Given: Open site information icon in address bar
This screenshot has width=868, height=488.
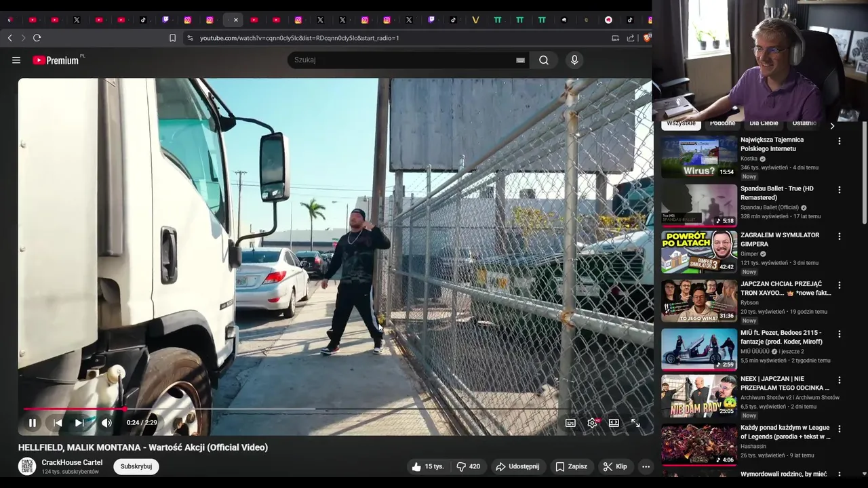Looking at the screenshot, I should [190, 38].
